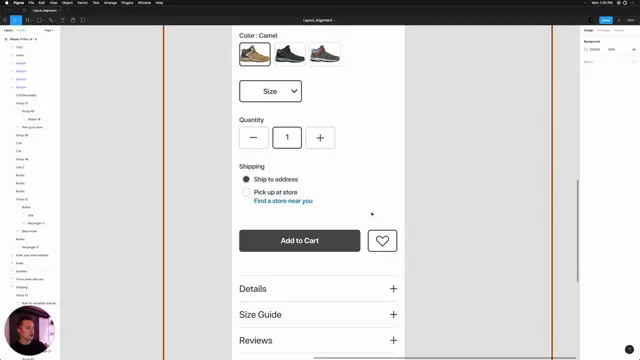Select the CTA/Secondary layer
640x360 pixels.
click(x=26, y=95)
